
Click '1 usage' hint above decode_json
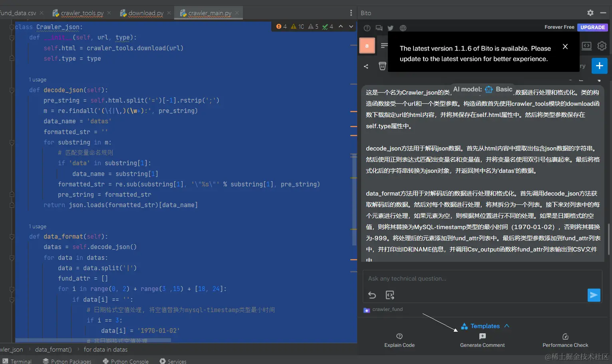point(38,80)
